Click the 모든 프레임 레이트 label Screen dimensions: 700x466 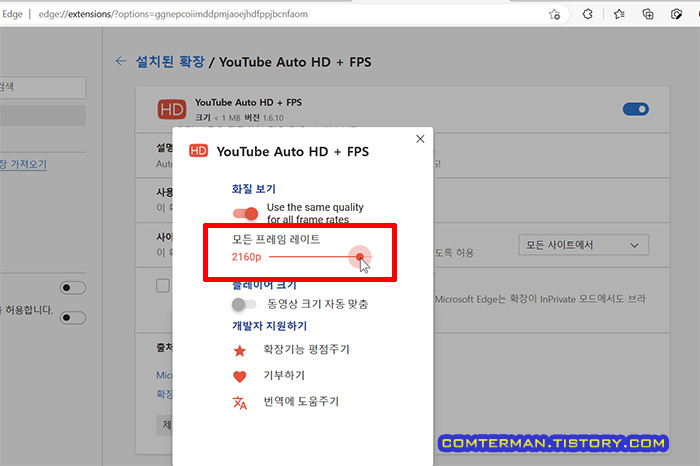tap(276, 239)
